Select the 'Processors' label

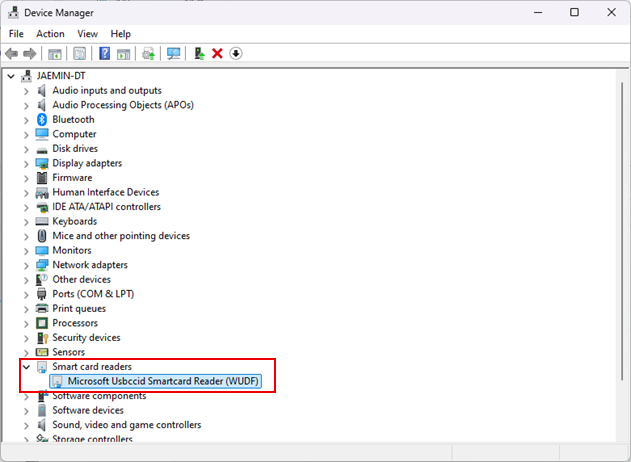[x=75, y=323]
